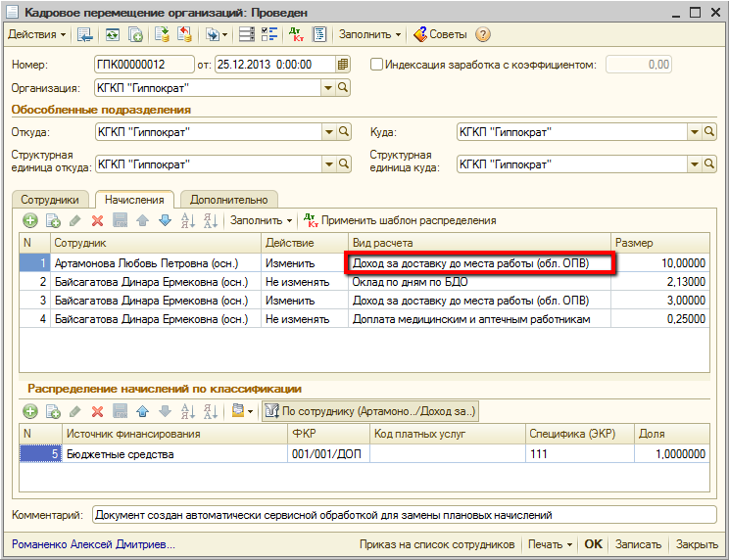The image size is (729, 560).
Task: Click the help question mark icon
Action: pyautogui.click(x=482, y=34)
